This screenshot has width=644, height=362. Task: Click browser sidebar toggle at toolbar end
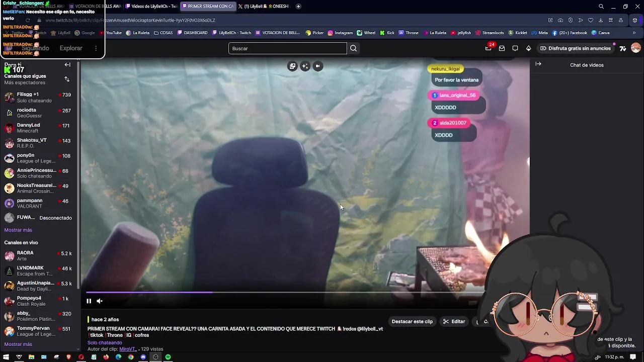point(635,20)
